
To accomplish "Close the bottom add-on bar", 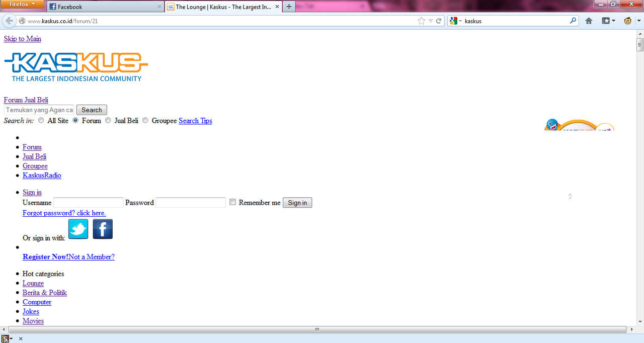I will tap(21, 339).
